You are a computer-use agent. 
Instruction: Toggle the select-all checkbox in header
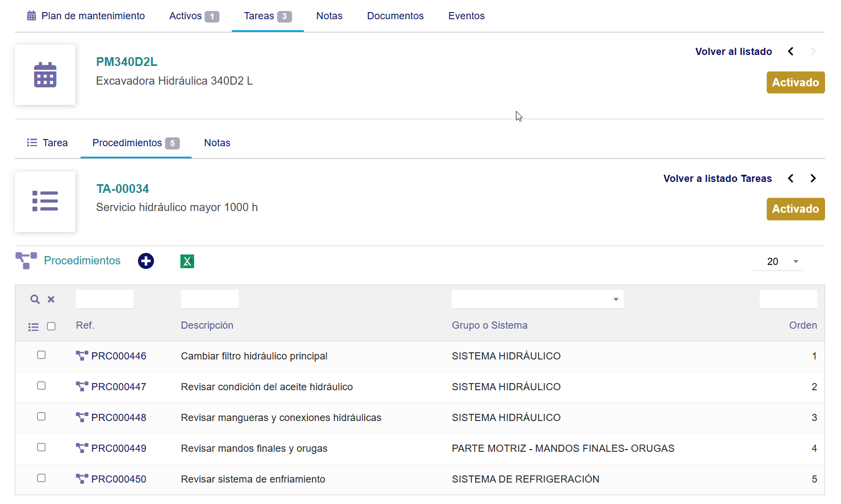tap(51, 326)
